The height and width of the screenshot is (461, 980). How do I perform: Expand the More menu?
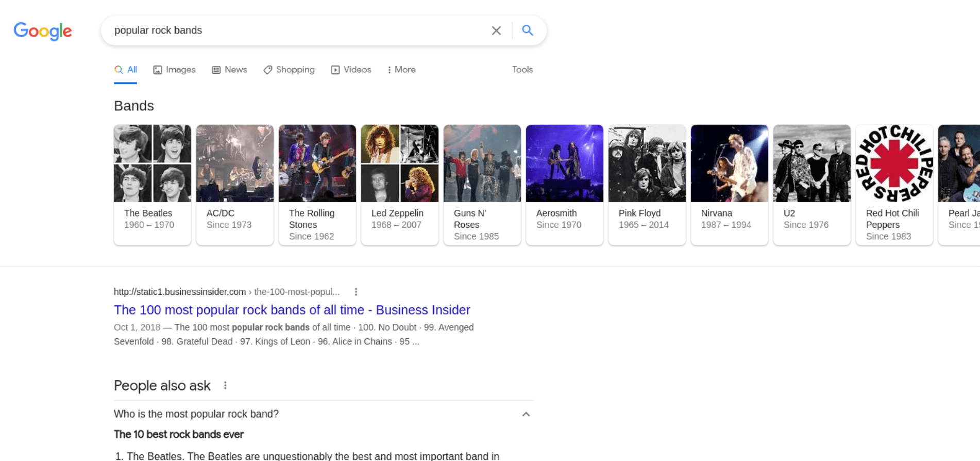click(x=401, y=70)
